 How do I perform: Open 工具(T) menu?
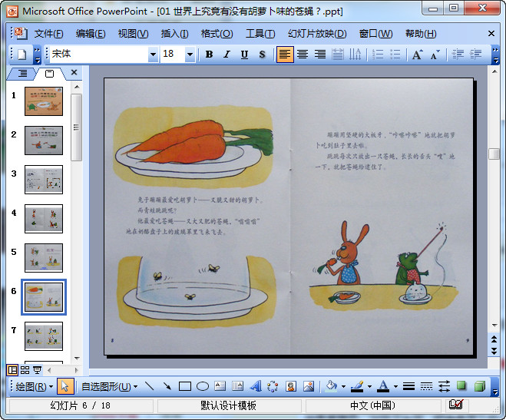click(260, 34)
